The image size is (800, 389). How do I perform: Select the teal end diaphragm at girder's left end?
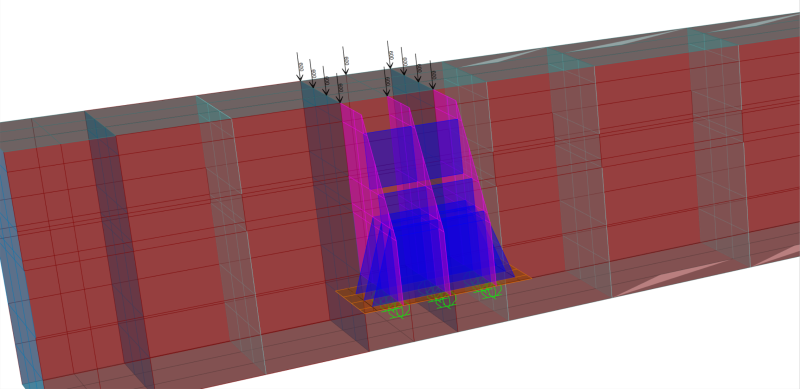[x=18, y=271]
